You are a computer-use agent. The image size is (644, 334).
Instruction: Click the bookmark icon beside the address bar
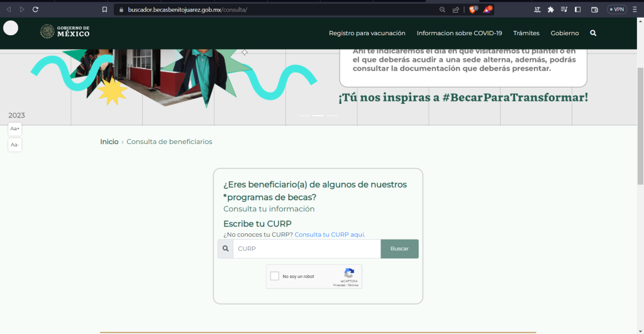click(x=105, y=9)
